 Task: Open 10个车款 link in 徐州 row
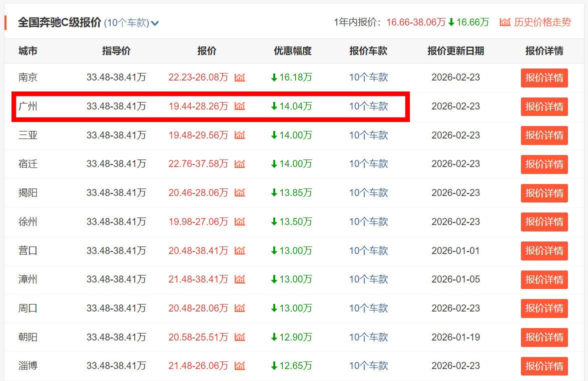click(x=369, y=222)
